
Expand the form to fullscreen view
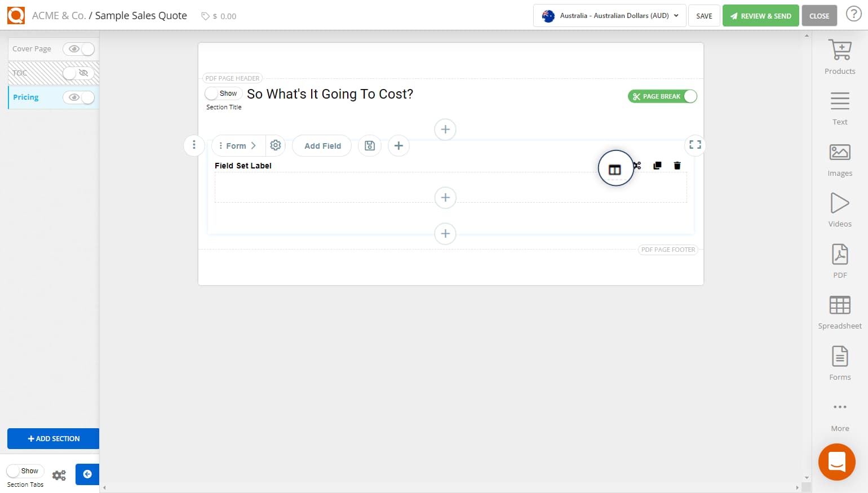point(694,145)
